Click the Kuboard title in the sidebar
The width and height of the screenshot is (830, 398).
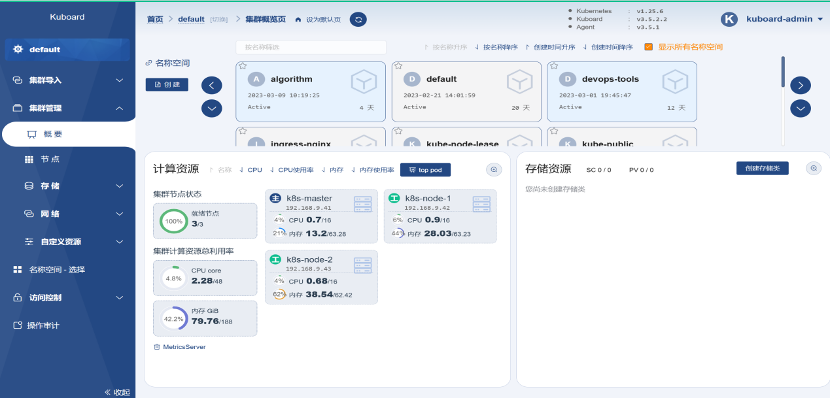pyautogui.click(x=67, y=17)
